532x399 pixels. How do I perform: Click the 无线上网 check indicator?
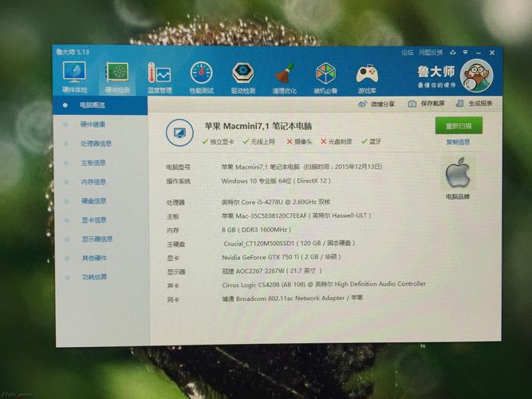coord(259,141)
